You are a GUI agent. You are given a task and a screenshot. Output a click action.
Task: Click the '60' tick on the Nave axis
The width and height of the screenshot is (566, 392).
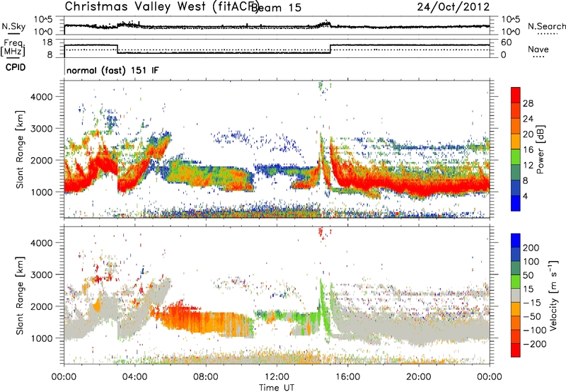pyautogui.click(x=506, y=42)
